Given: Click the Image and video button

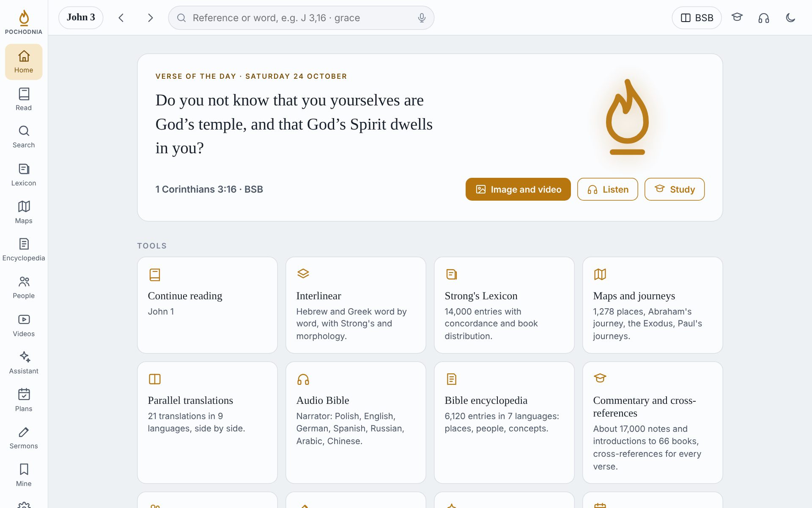Looking at the screenshot, I should point(518,189).
